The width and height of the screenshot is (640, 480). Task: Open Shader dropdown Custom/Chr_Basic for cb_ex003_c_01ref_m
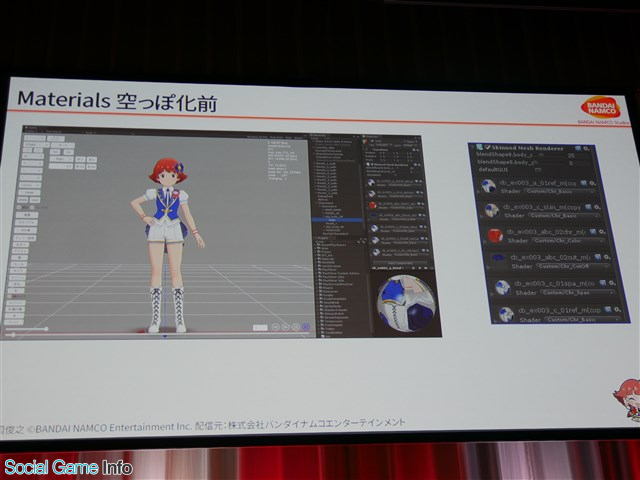(582, 320)
